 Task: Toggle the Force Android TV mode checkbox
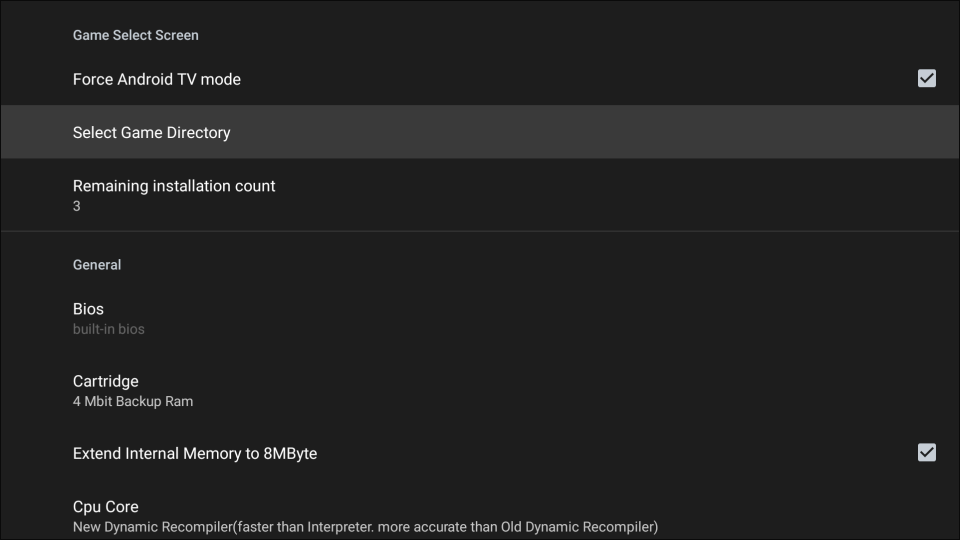point(926,78)
